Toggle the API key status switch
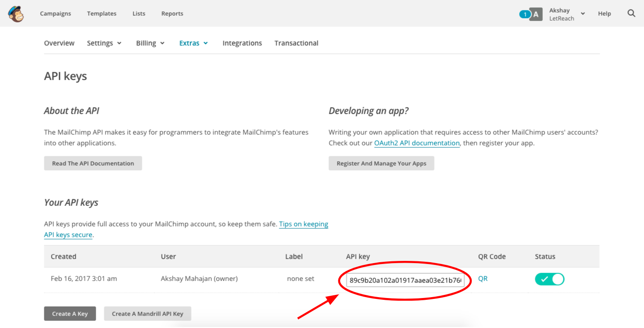This screenshot has width=644, height=328. 550,279
